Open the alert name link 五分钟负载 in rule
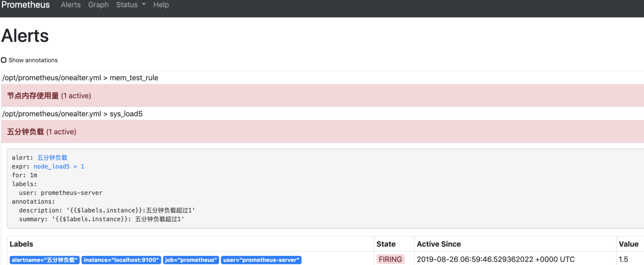This screenshot has height=265, width=644. [x=52, y=158]
